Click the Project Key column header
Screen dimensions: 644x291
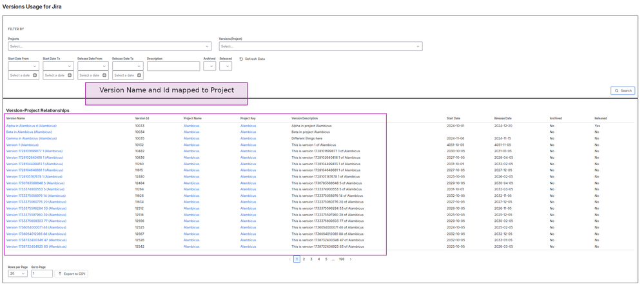(x=248, y=118)
